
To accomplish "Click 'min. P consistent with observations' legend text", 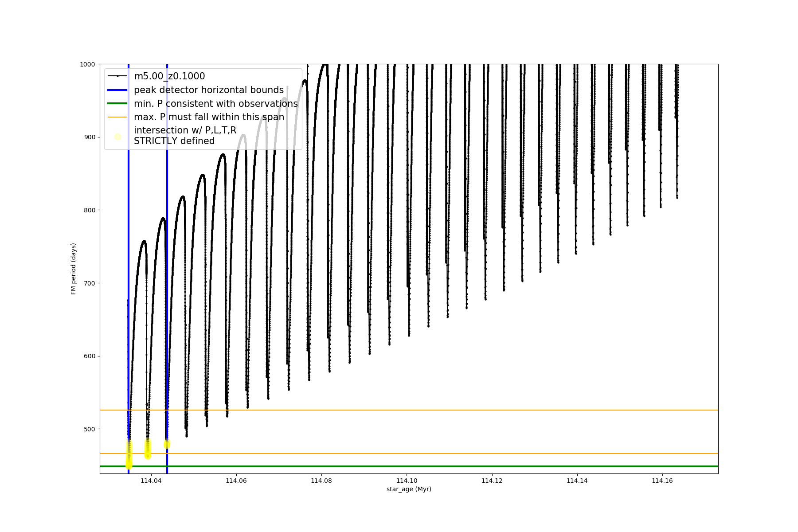I will click(215, 104).
